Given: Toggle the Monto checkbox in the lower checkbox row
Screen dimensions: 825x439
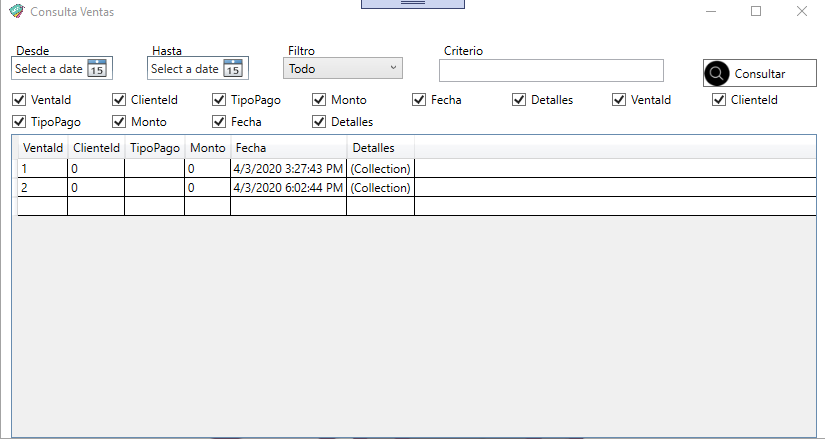Looking at the screenshot, I should point(119,122).
